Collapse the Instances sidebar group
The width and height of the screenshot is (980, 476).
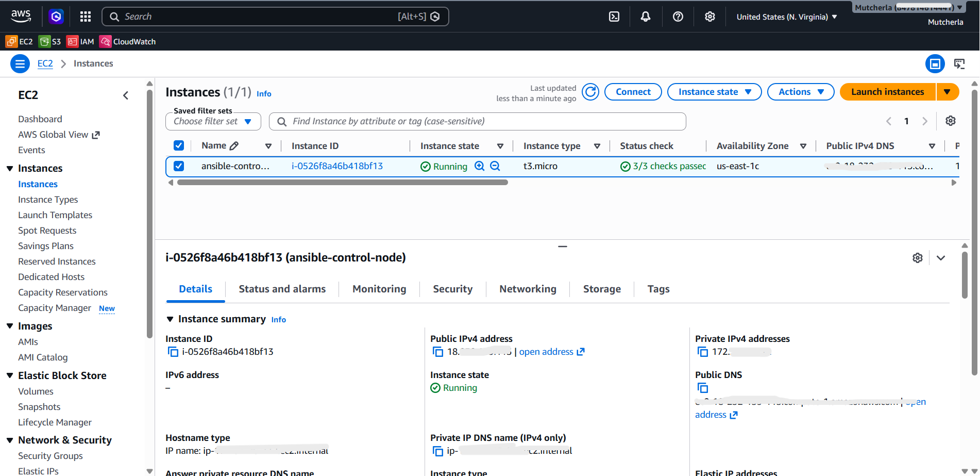(x=10, y=169)
